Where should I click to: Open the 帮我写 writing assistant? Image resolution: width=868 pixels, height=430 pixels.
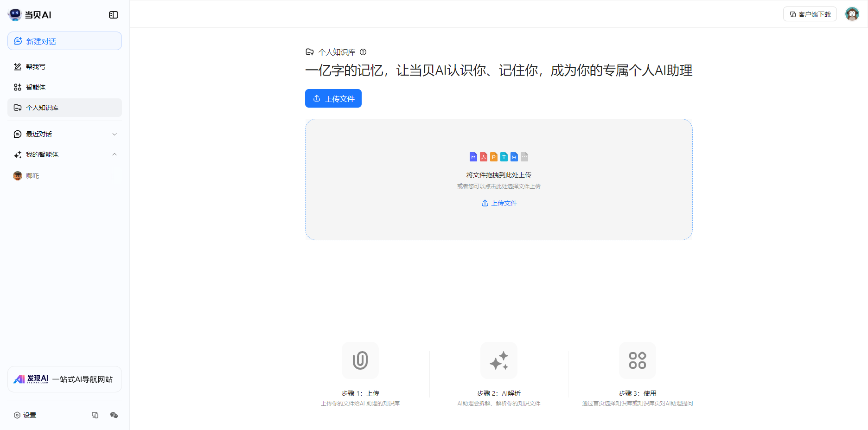36,67
